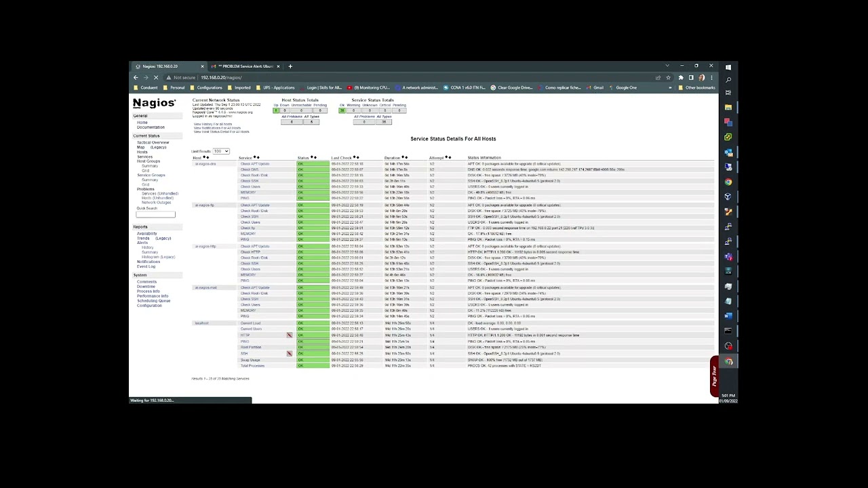The height and width of the screenshot is (488, 868).
Task: Click the green Host Status Up count
Action: (x=276, y=110)
